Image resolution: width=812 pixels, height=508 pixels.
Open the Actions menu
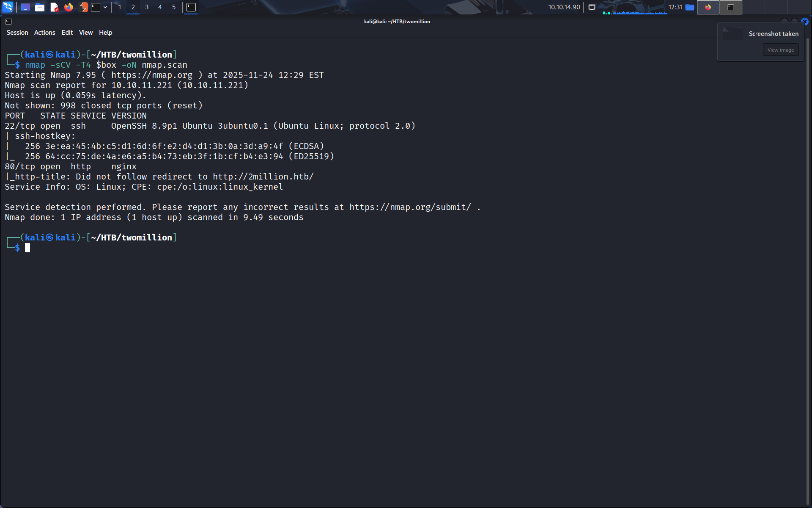click(44, 33)
